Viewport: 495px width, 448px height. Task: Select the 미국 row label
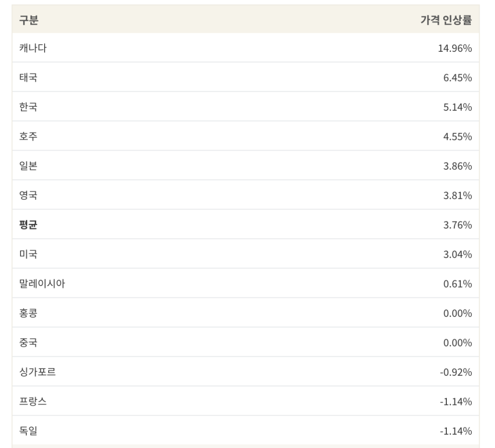[x=28, y=254]
